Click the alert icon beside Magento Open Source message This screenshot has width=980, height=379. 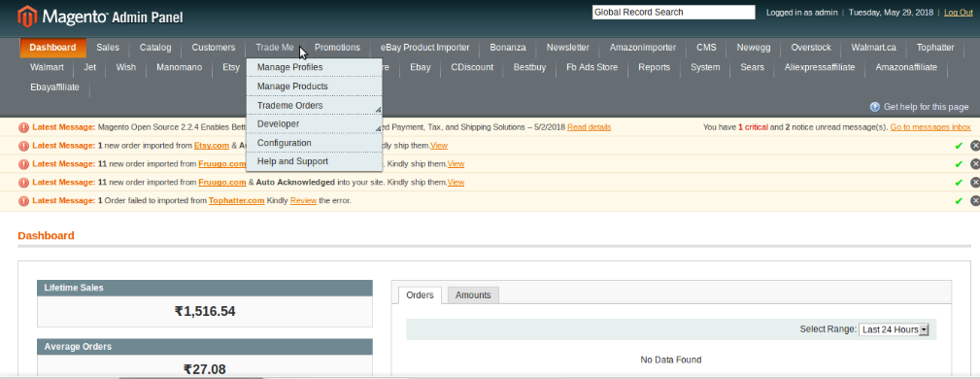pyautogui.click(x=23, y=127)
